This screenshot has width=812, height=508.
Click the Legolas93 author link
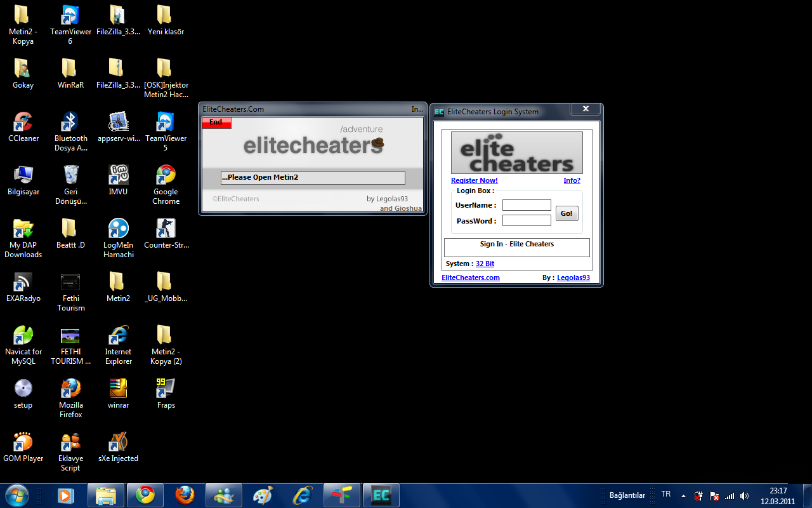(573, 277)
